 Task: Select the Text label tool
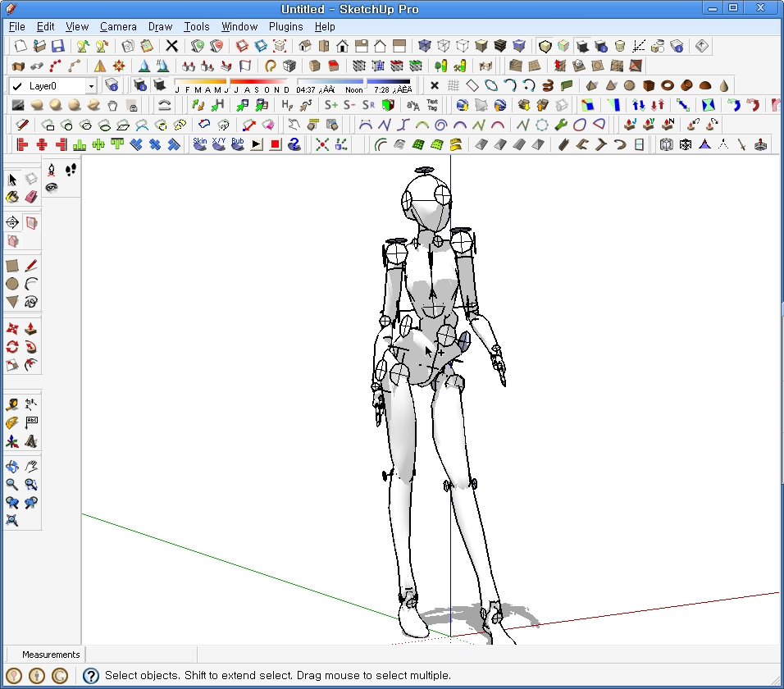31,422
